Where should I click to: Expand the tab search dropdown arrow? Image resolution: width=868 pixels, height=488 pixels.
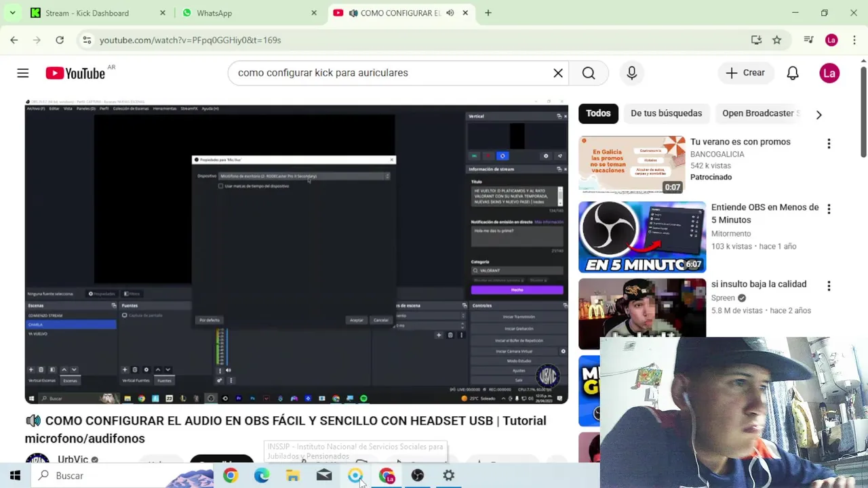pos(12,13)
